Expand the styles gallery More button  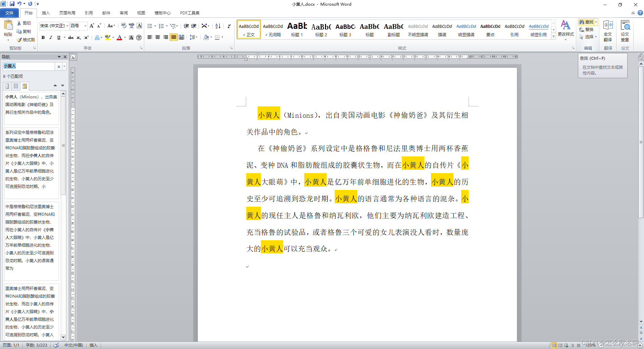point(553,37)
